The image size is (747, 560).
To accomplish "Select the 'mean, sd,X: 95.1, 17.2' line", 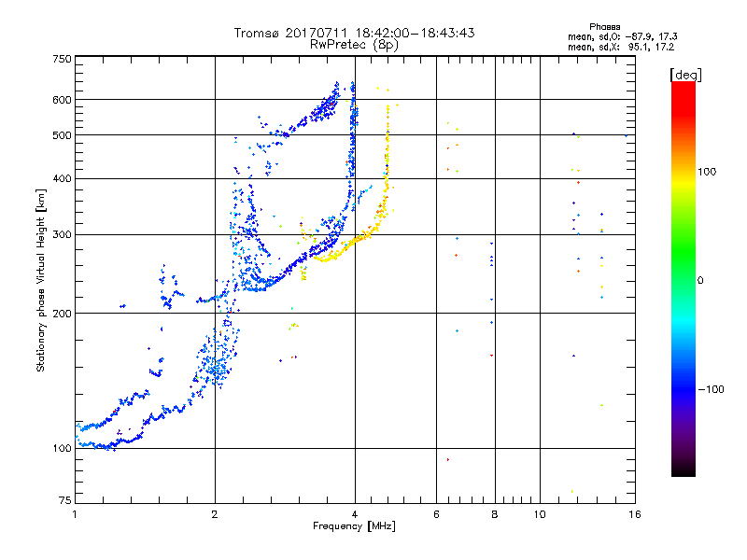I will (x=621, y=47).
